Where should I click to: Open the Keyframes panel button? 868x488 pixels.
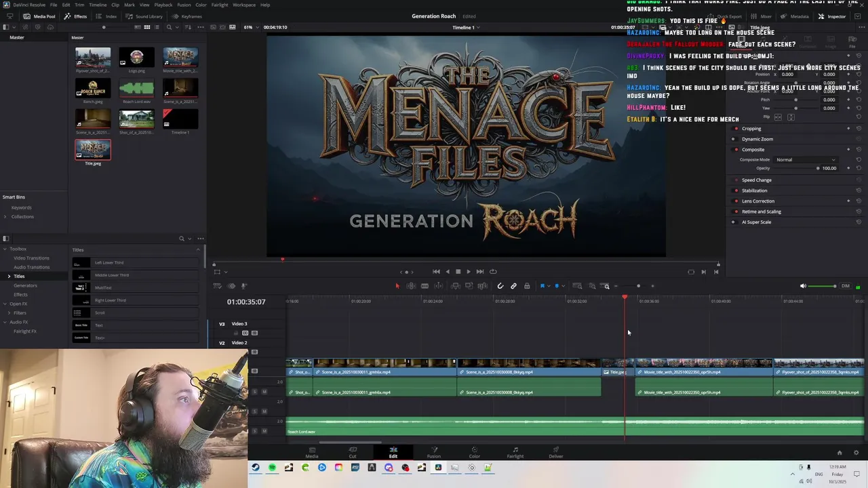click(187, 16)
